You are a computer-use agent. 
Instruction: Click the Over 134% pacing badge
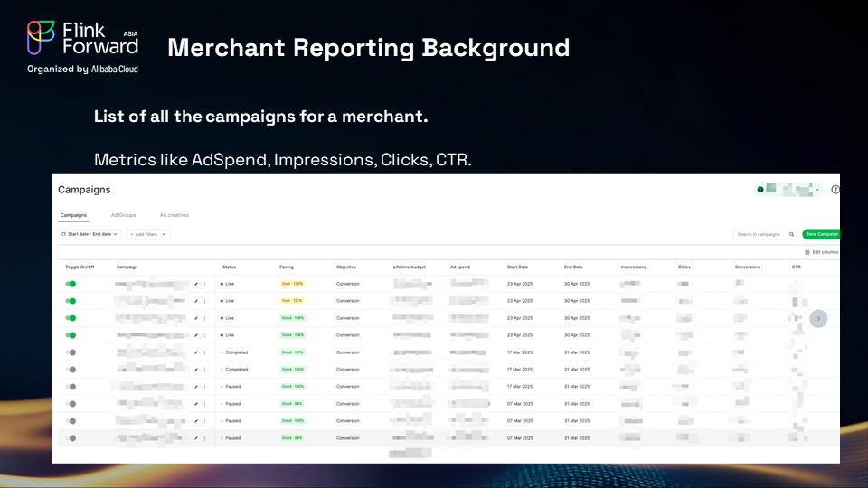[x=292, y=284]
